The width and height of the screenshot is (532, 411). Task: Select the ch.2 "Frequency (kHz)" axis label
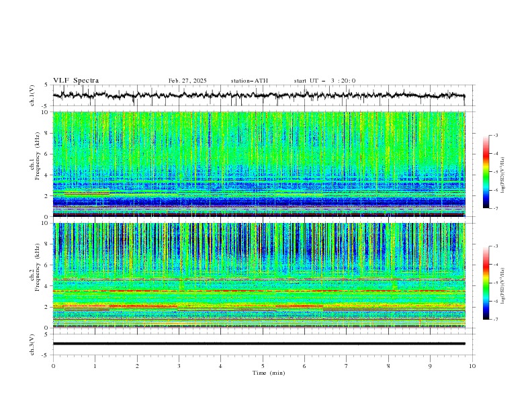coord(38,267)
